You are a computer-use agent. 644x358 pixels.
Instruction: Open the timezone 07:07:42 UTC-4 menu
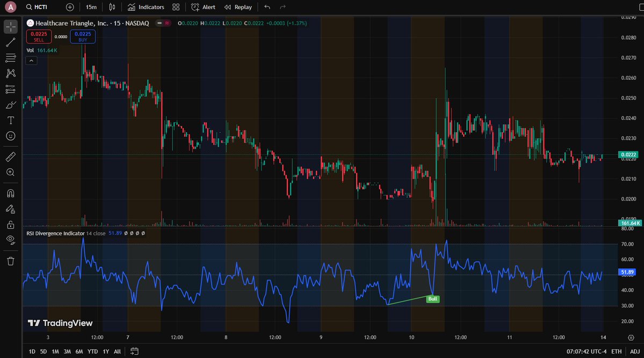click(x=587, y=352)
